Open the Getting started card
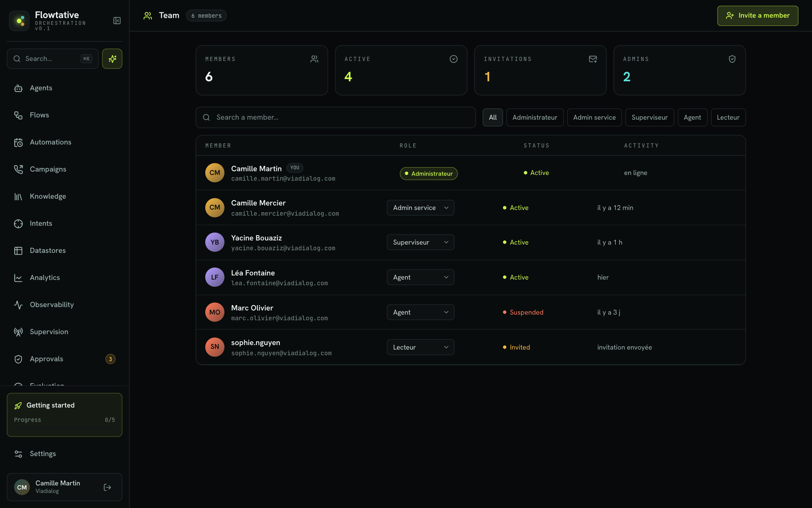 64,415
